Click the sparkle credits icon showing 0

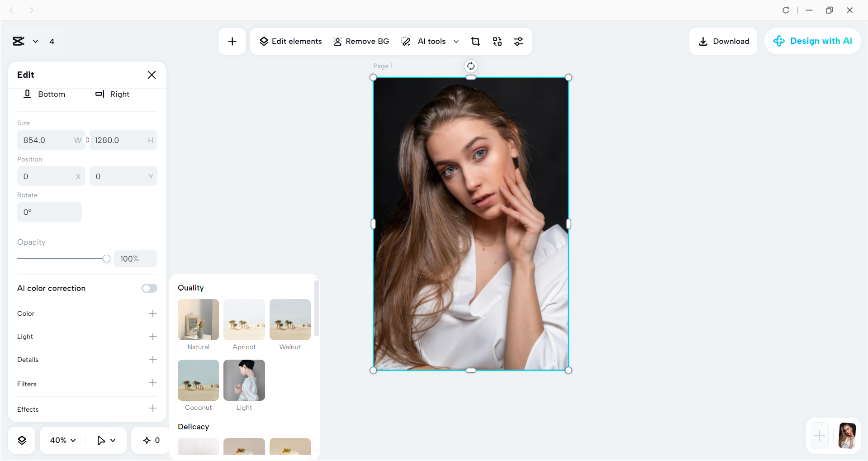click(150, 440)
